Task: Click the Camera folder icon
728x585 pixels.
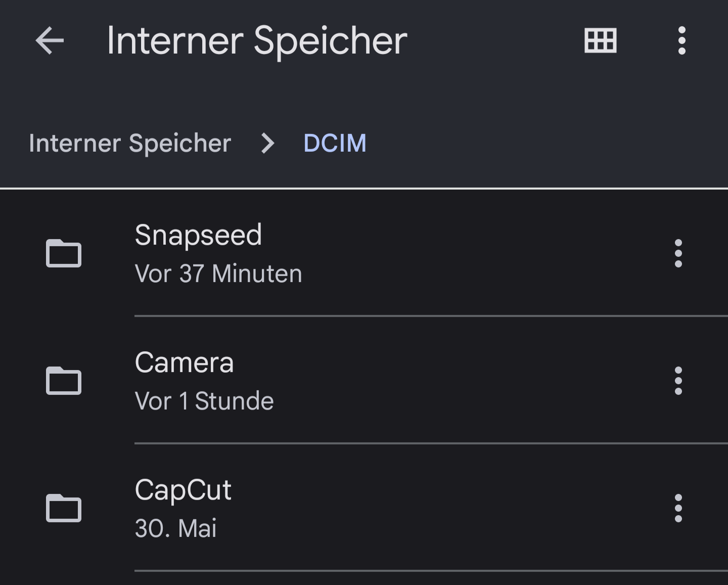Action: pos(64,380)
